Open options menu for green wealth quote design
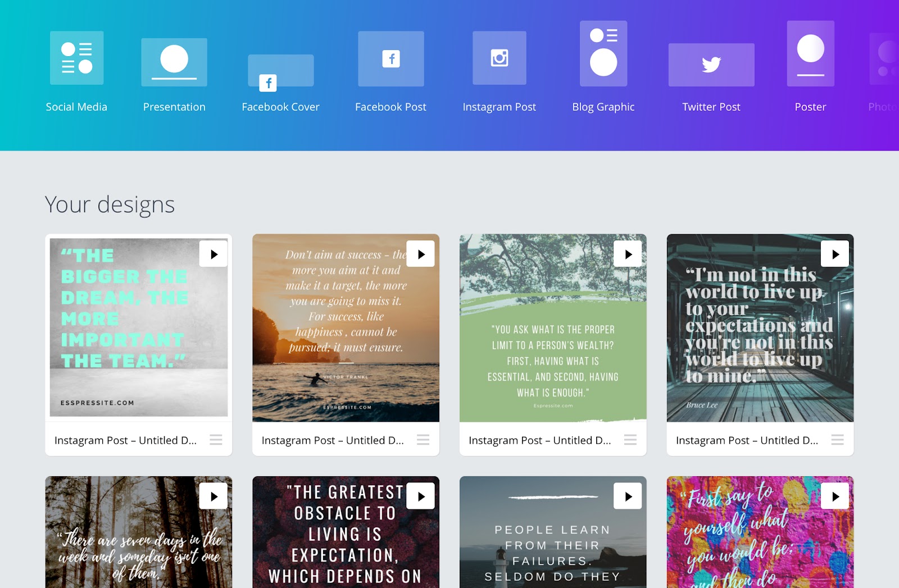899x588 pixels. [x=630, y=440]
